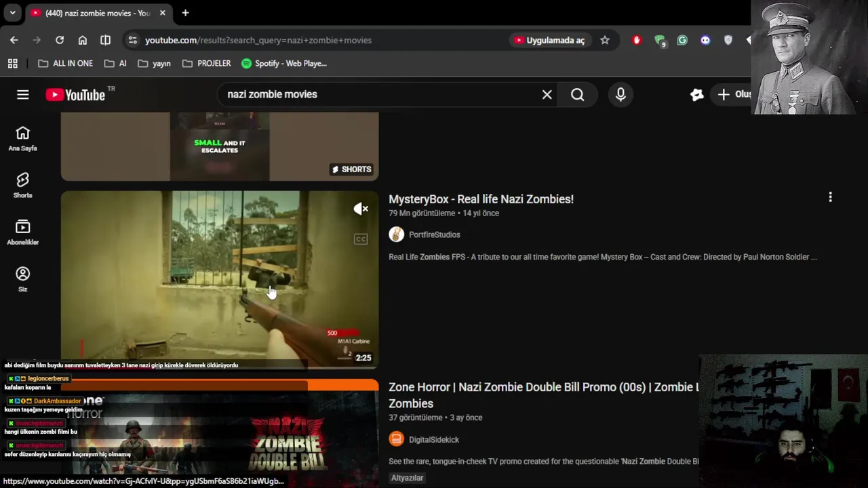Image resolution: width=868 pixels, height=488 pixels.
Task: Click the DigitalSidekick channel avatar
Action: [x=397, y=439]
